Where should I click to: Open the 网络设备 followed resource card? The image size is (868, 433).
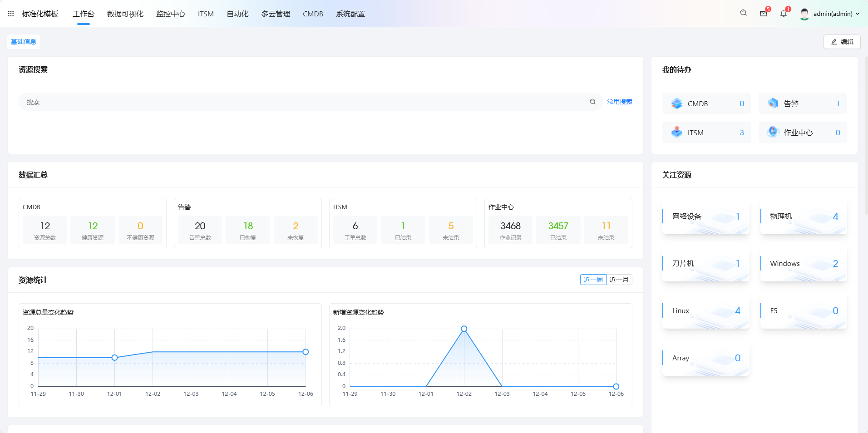coord(705,216)
